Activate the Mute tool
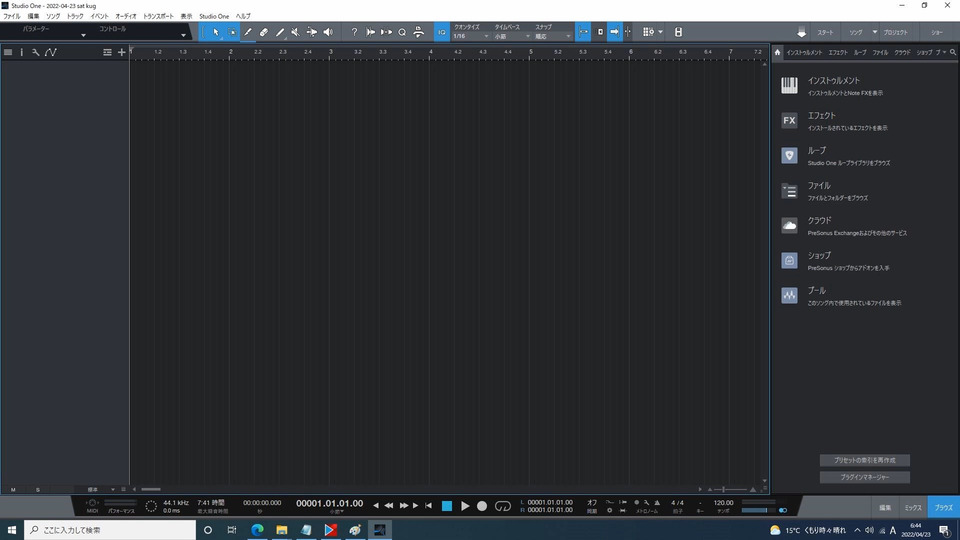960x540 pixels. 296,32
